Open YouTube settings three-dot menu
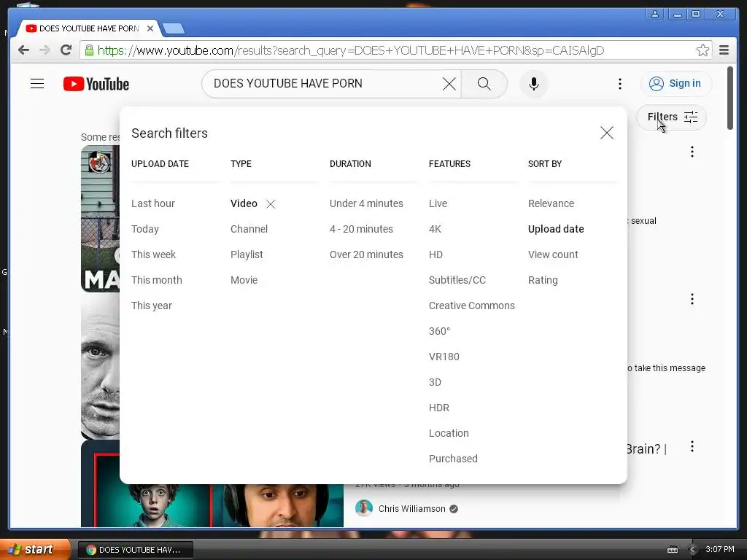This screenshot has width=747, height=560. coord(620,84)
